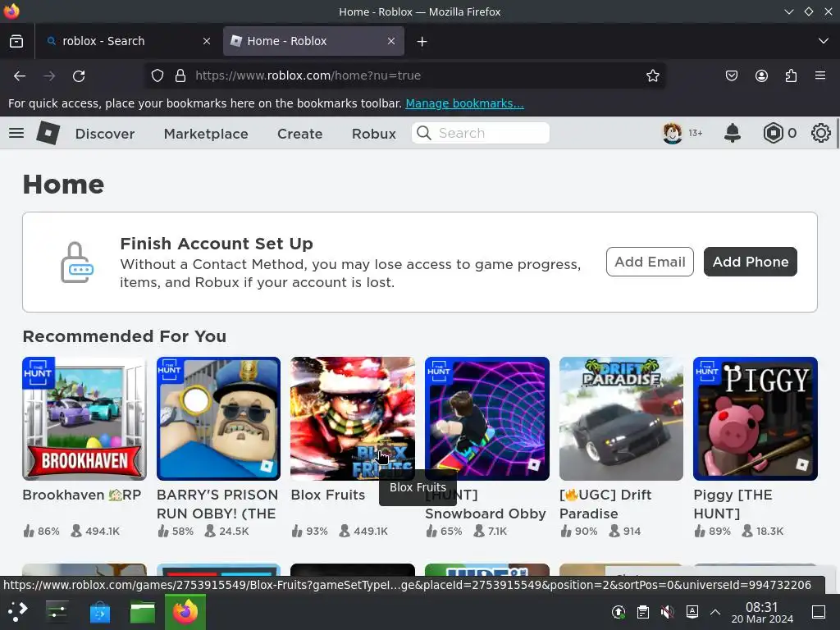Close the Home - Roblox tab
The height and width of the screenshot is (630, 840).
pos(391,41)
